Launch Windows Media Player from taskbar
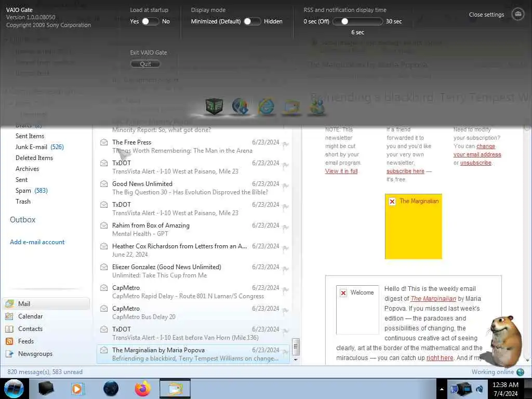Viewport: 532px width, 399px height. (x=77, y=389)
